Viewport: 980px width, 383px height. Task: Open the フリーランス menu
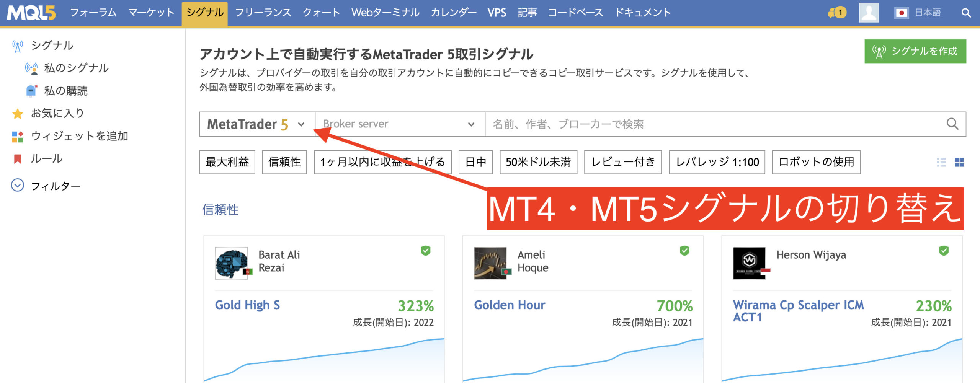[x=263, y=13]
